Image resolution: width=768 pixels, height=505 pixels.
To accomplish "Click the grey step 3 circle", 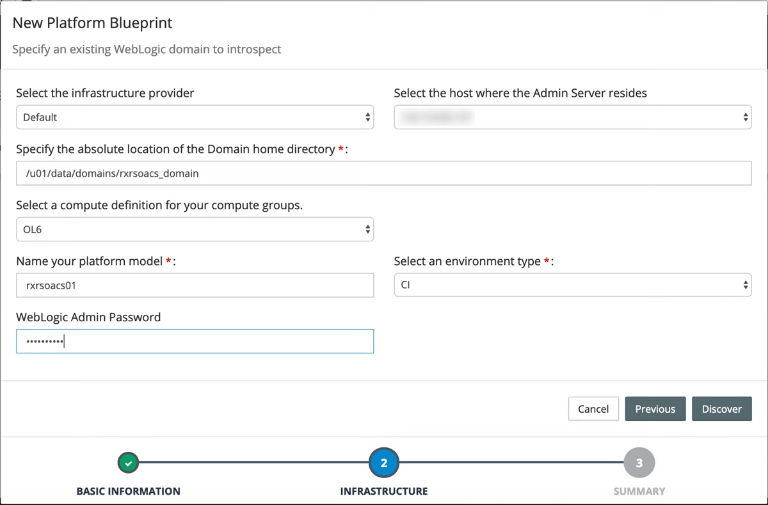I will 639,462.
